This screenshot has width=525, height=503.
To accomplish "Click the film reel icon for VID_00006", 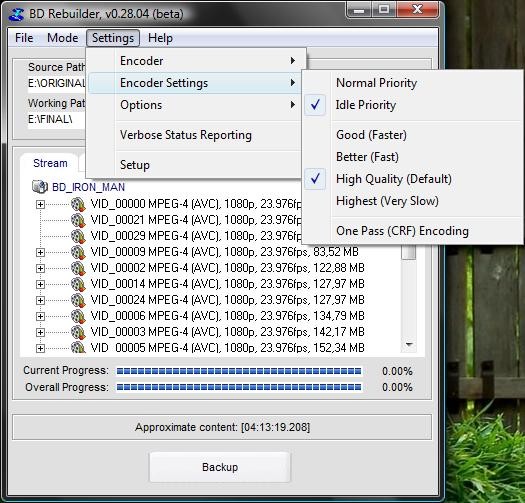I will coord(78,316).
